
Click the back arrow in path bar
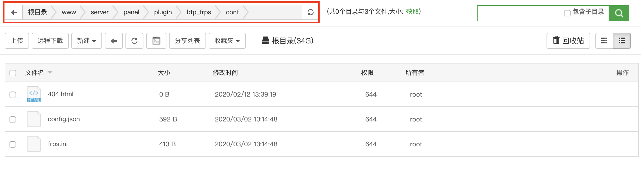click(14, 12)
